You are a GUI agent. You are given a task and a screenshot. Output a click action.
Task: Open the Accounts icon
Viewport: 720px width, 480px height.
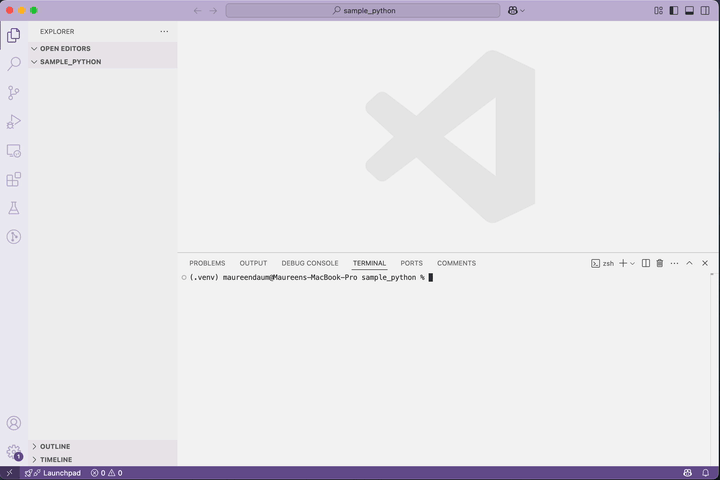tap(14, 423)
